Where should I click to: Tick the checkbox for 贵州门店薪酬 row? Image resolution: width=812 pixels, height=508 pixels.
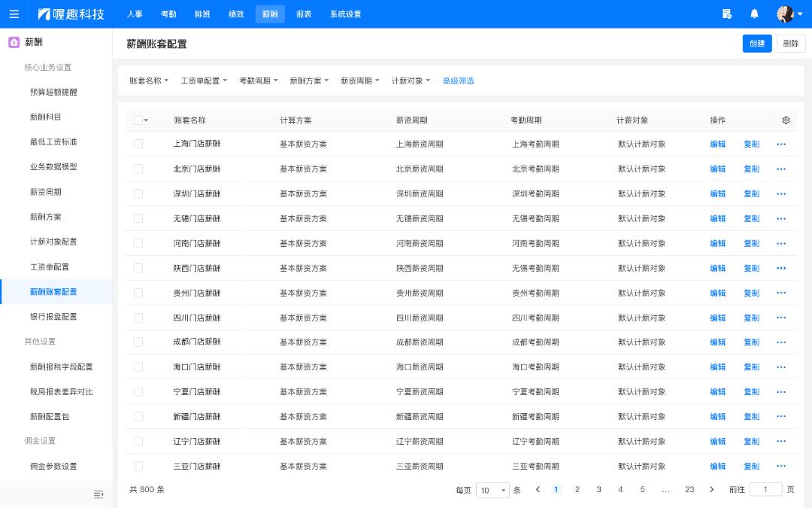[138, 293]
